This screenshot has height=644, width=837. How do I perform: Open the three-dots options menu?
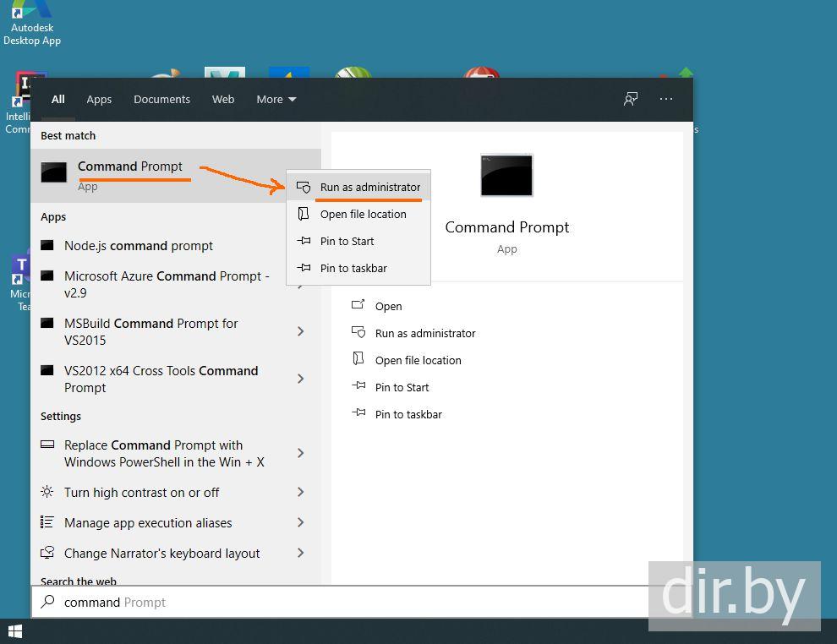click(666, 99)
